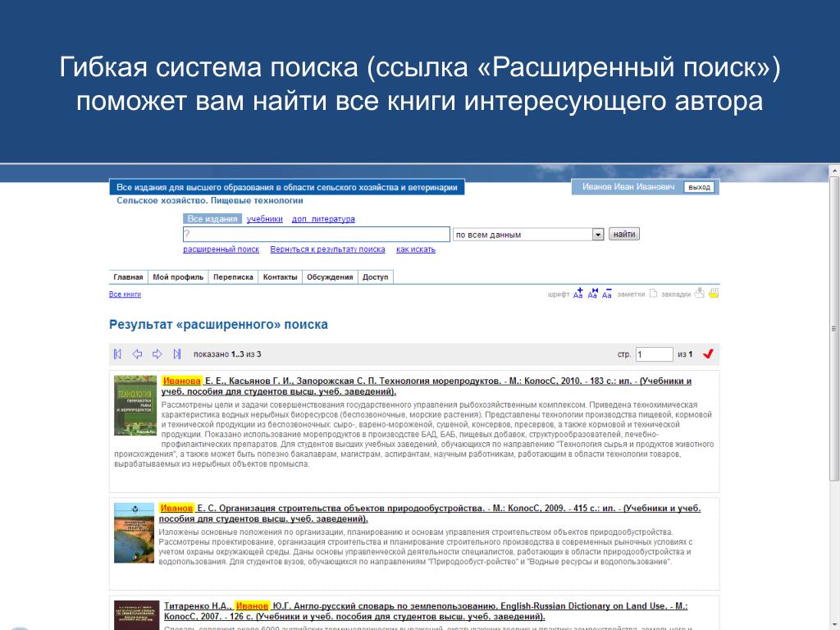
Task: Jump to last page of results
Action: pyautogui.click(x=177, y=354)
